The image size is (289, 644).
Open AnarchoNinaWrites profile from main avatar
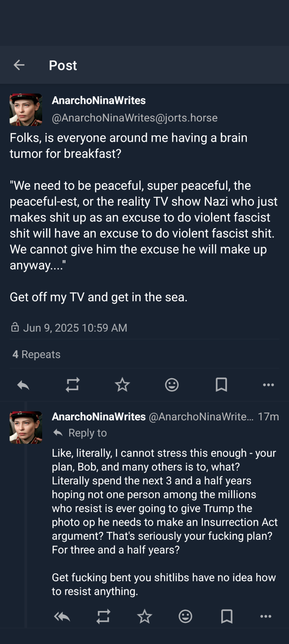26,109
